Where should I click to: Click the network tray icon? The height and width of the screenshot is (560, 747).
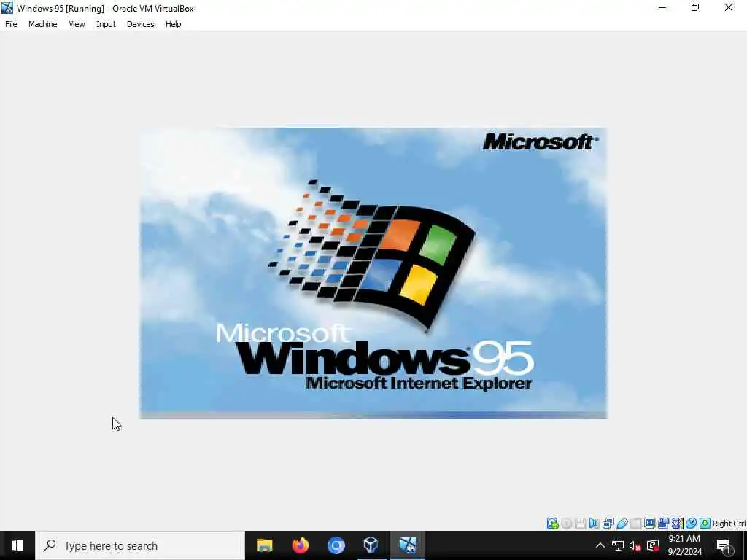[617, 545]
